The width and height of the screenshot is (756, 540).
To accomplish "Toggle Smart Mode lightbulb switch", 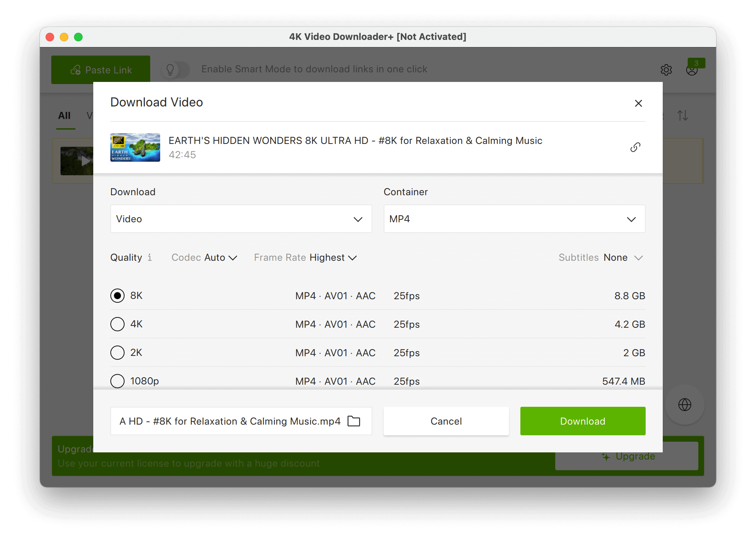I will tap(175, 69).
